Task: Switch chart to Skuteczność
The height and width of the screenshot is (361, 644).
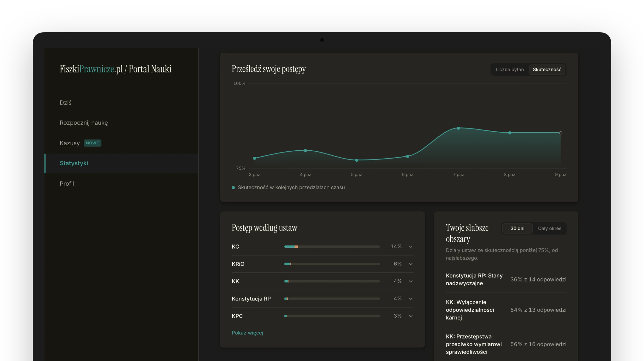Action: tap(547, 70)
